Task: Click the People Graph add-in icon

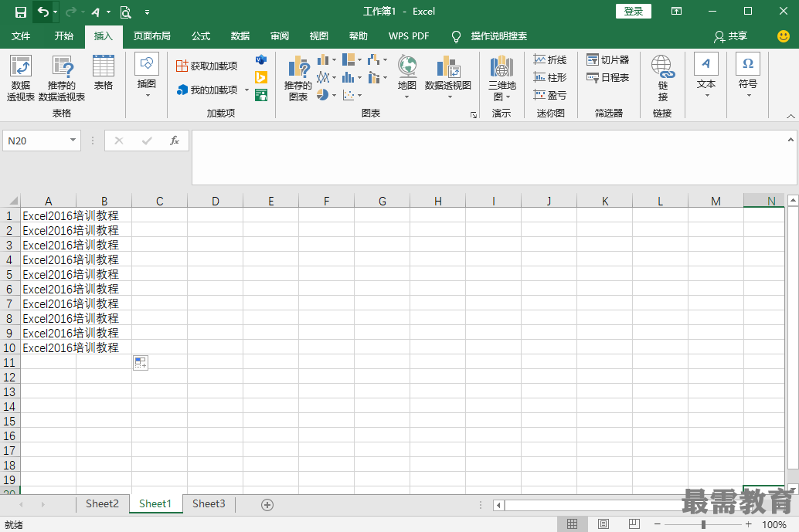Action: (261, 95)
